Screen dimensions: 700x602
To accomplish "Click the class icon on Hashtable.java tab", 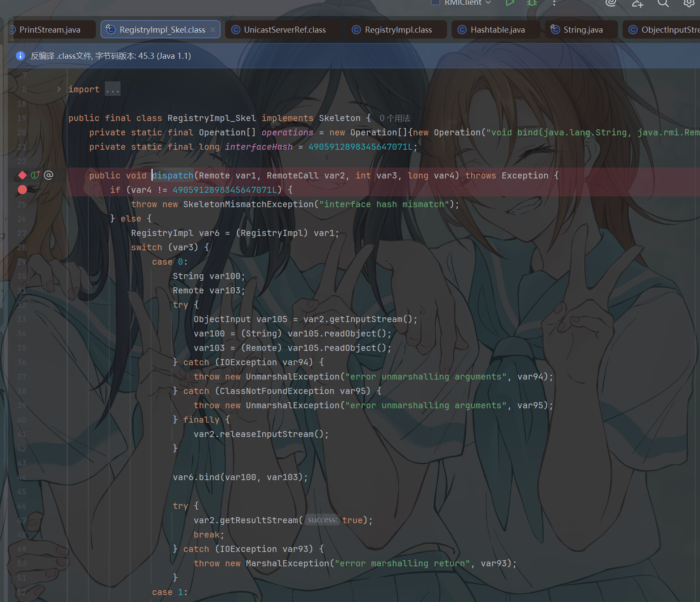I will point(462,30).
